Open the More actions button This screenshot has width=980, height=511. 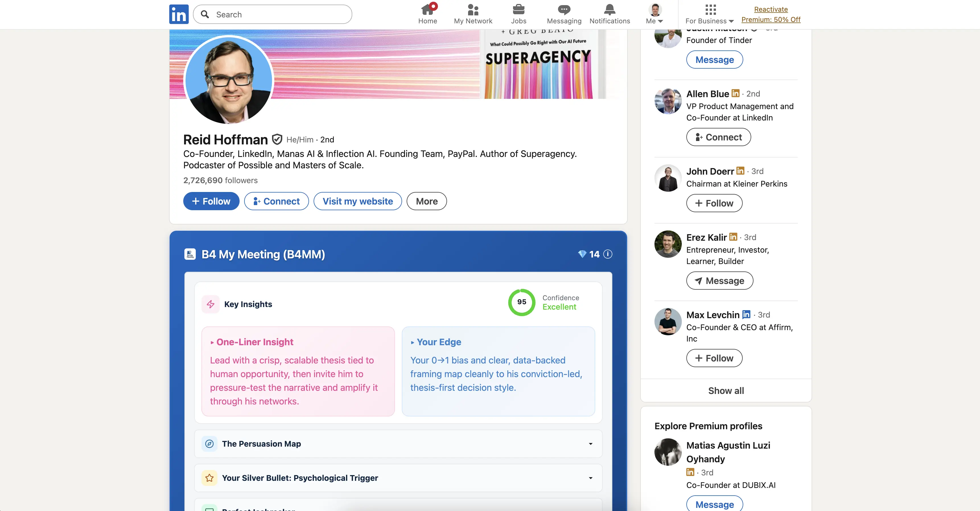pyautogui.click(x=427, y=201)
